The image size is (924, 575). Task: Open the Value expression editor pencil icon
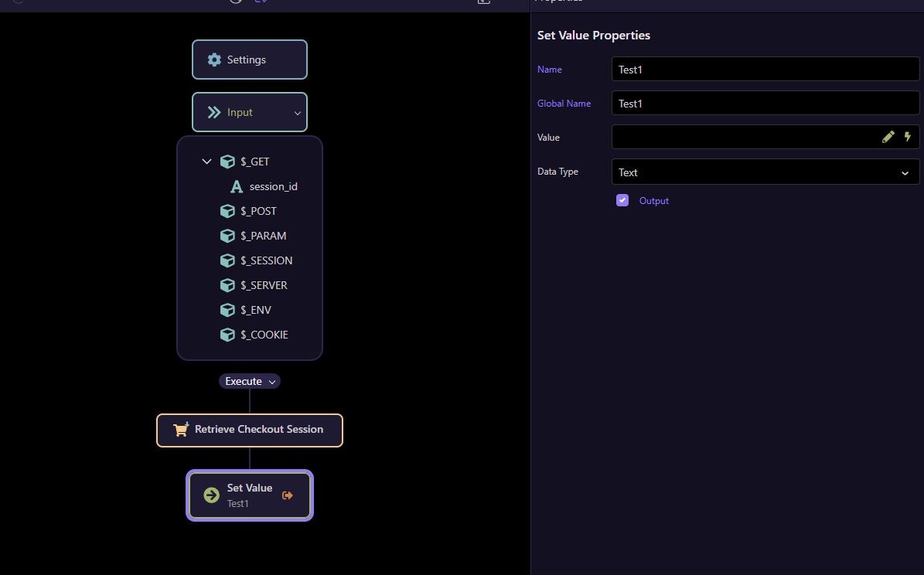888,137
